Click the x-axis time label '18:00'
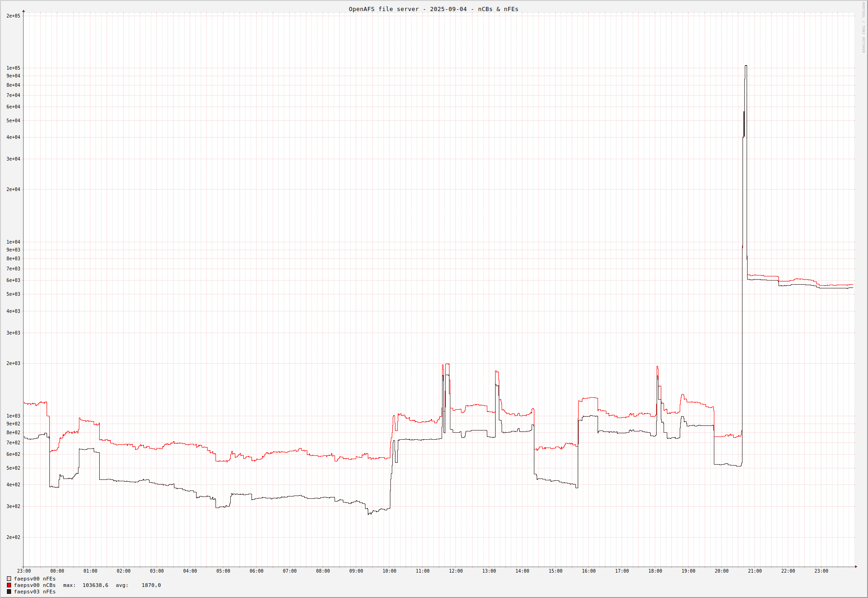868x598 pixels. 655,571
